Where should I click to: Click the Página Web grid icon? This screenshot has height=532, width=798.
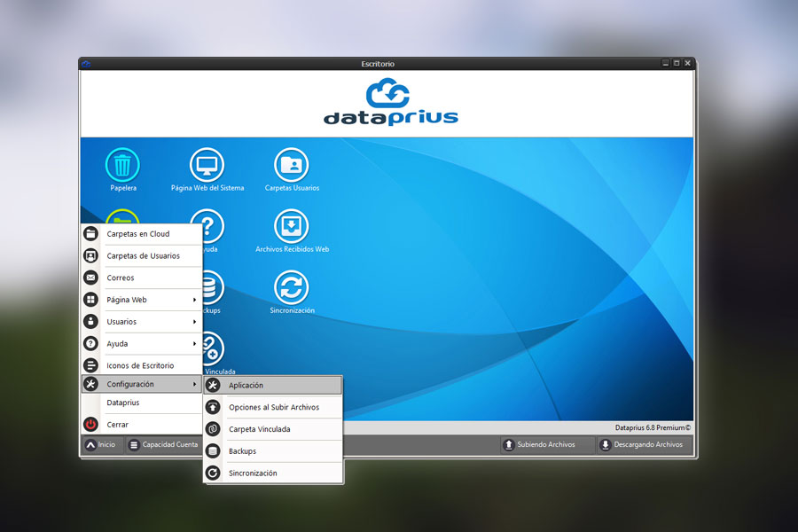(90, 300)
